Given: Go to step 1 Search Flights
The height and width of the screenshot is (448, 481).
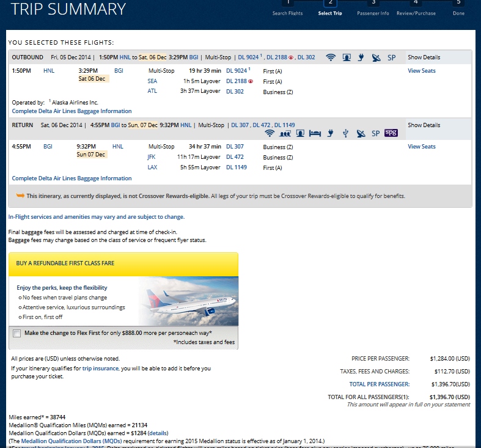Looking at the screenshot, I should coord(287,9).
